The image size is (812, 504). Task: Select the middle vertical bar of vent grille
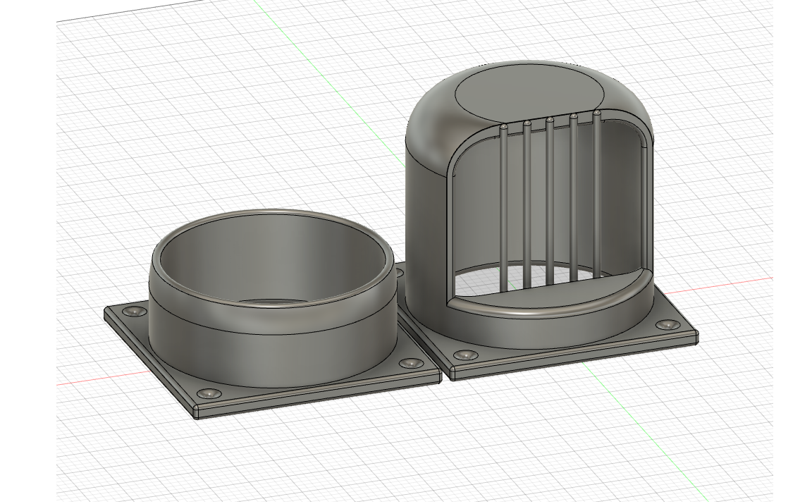click(550, 202)
